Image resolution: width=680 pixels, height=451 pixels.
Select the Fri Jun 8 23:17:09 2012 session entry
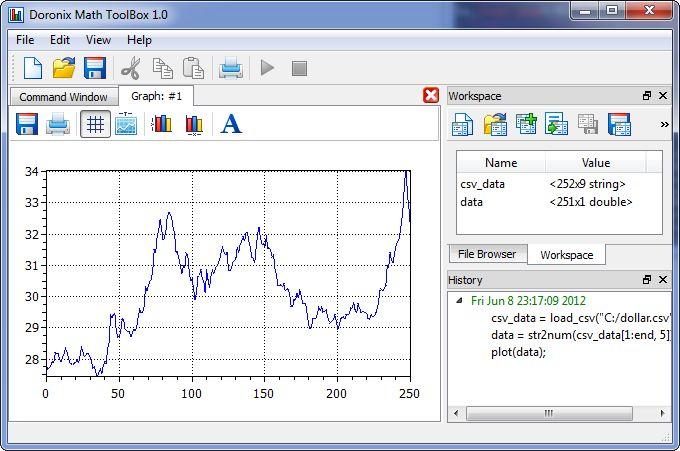click(x=528, y=301)
